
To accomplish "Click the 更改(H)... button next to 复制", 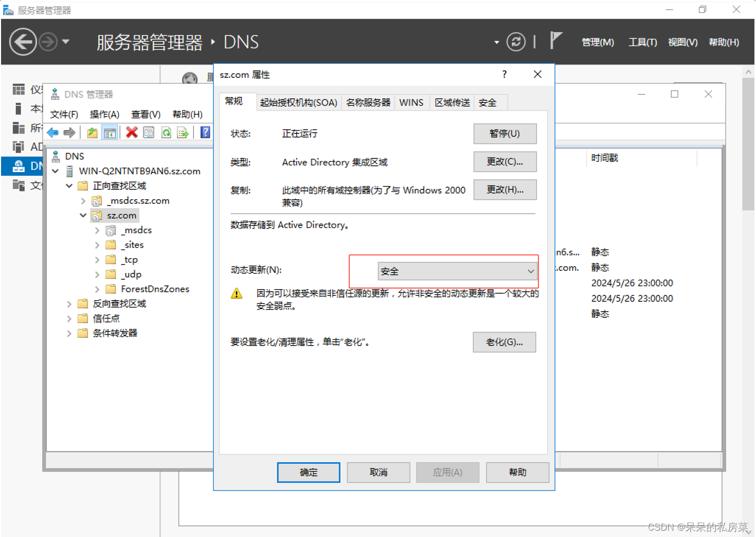I will tap(505, 190).
